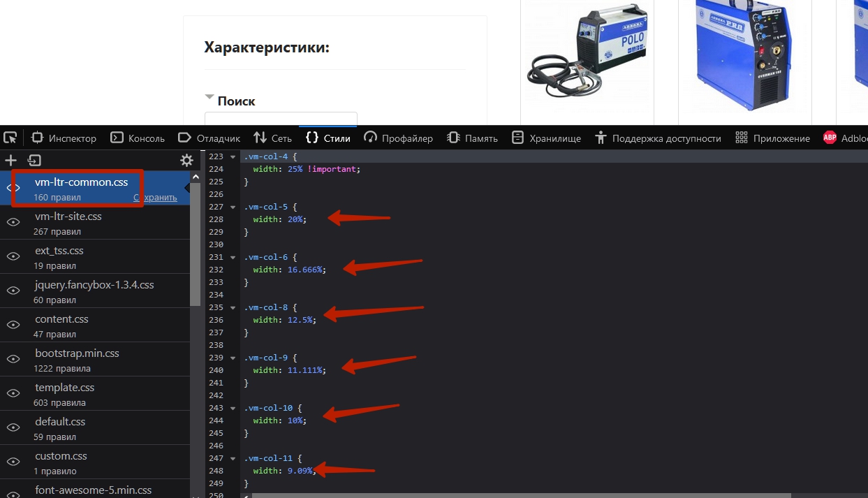The image size is (868, 498).
Task: Collapse the Поиск section triangle
Action: [x=209, y=98]
